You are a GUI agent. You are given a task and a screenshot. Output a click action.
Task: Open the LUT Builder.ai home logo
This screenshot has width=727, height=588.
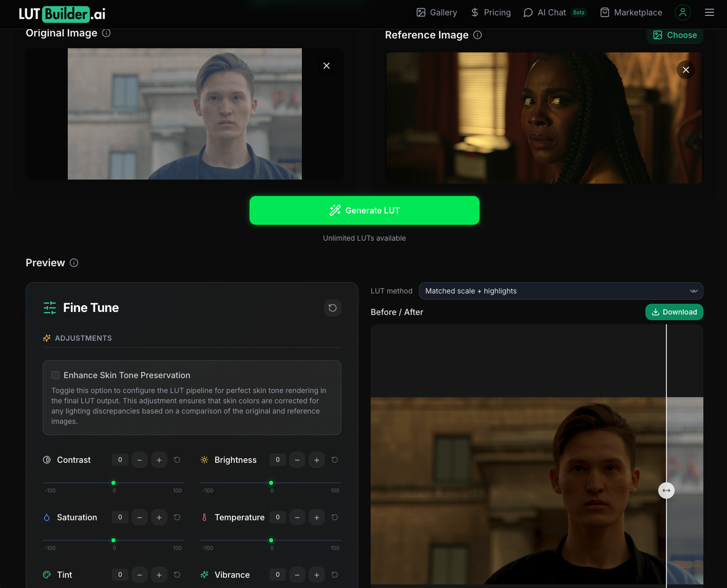pyautogui.click(x=62, y=14)
